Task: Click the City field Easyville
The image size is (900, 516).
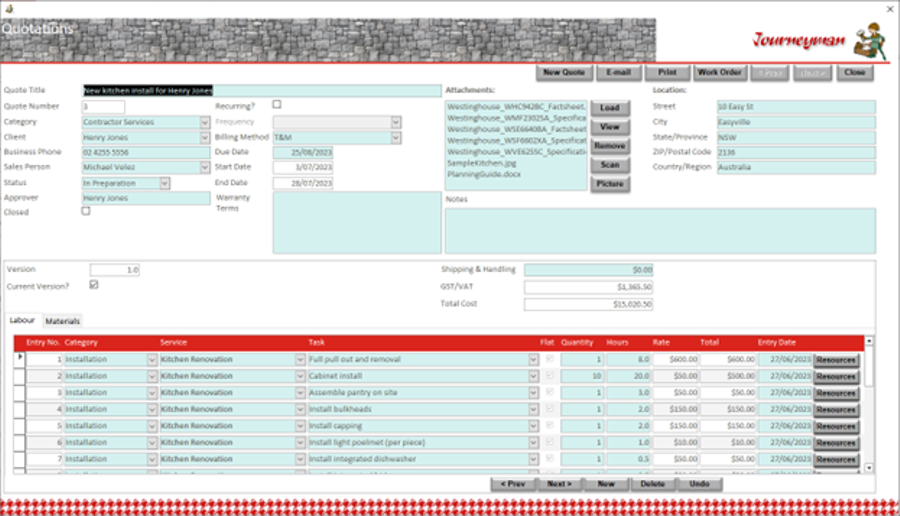Action: [796, 122]
